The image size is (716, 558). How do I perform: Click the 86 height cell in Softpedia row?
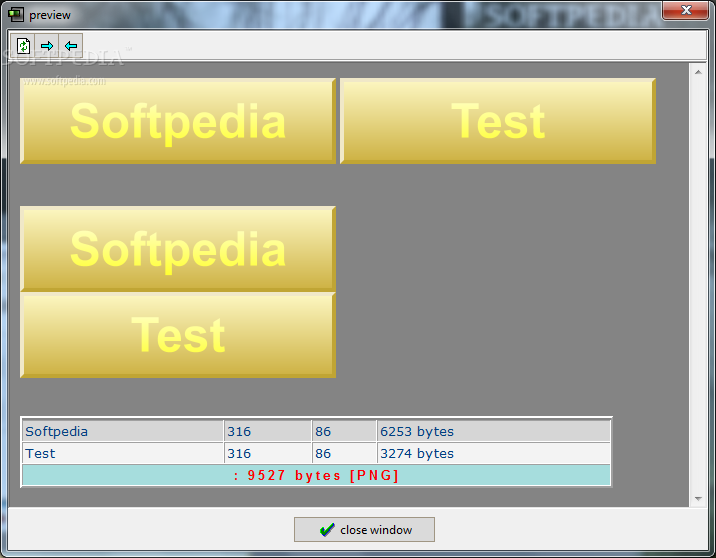[345, 431]
